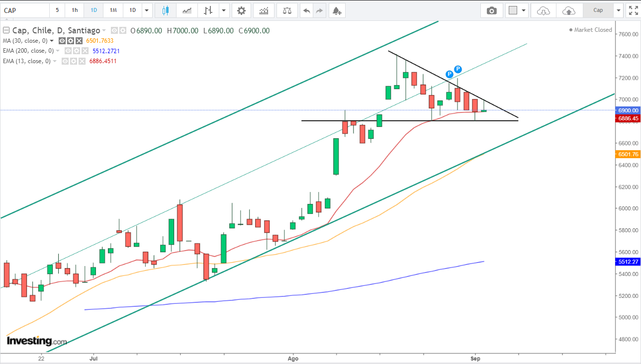
Task: Switch to the line chart style icon
Action: click(187, 10)
